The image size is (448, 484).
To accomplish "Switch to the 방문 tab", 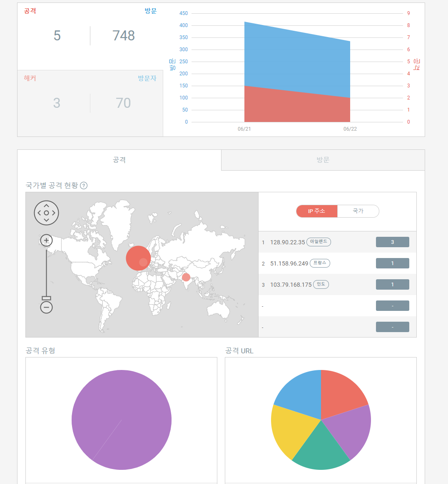I will click(x=323, y=160).
